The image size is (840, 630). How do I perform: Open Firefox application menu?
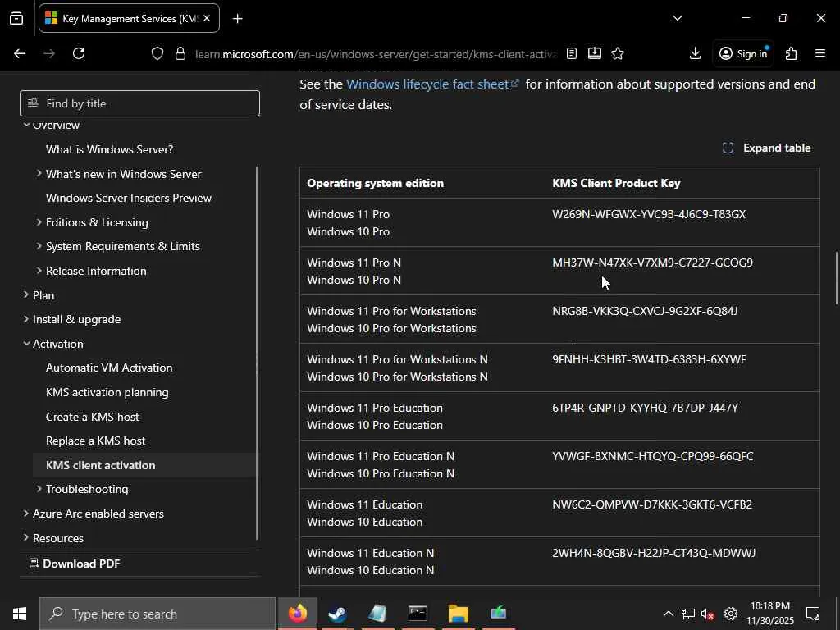point(819,53)
